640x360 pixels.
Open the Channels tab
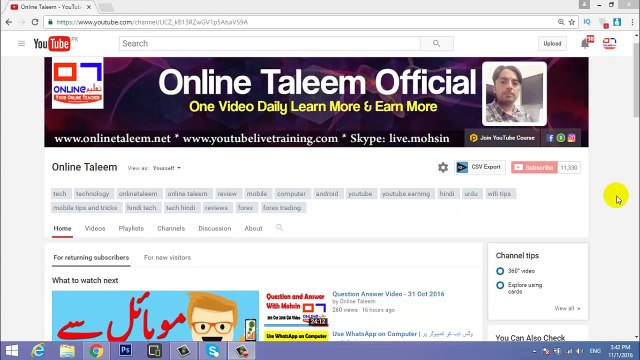coord(171,229)
